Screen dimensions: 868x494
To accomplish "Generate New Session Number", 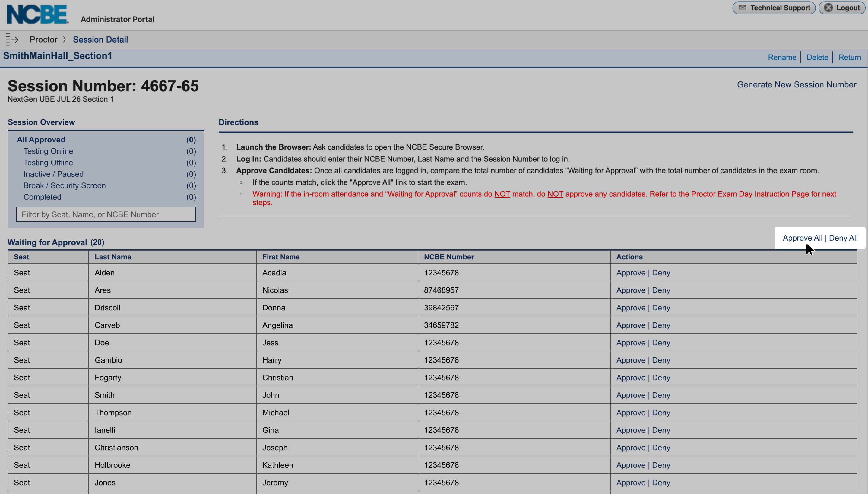I will pos(797,85).
